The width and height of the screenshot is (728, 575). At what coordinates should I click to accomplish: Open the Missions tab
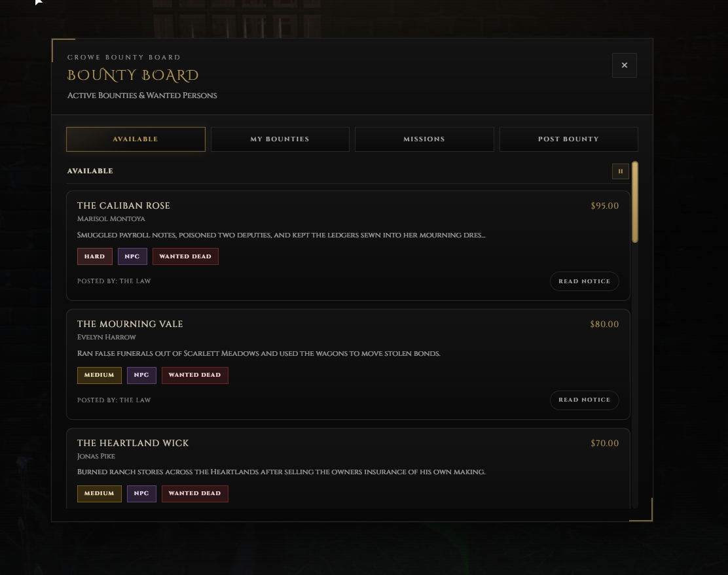click(424, 139)
